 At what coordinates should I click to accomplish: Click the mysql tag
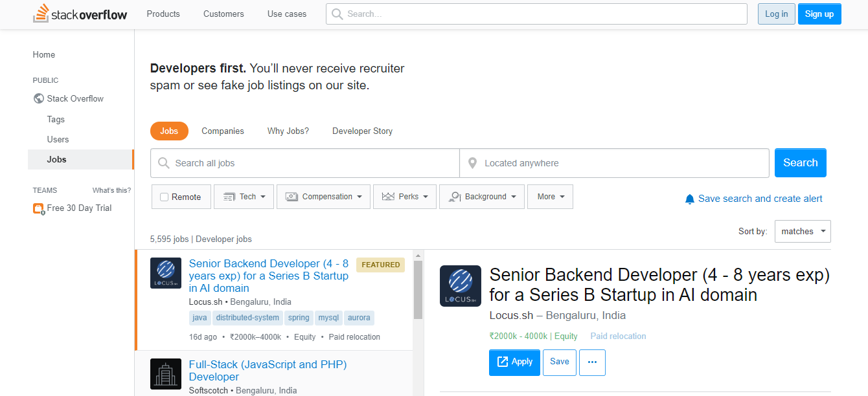[x=328, y=318]
